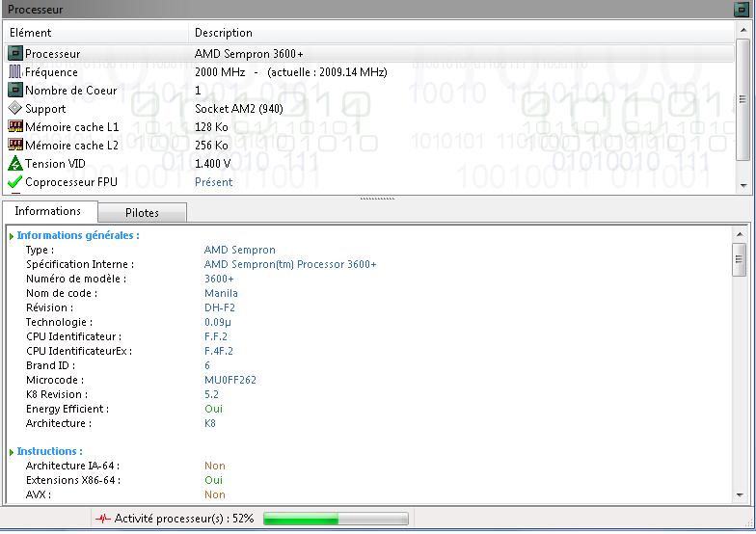The width and height of the screenshot is (756, 534).
Task: Click the processor activity progress bar
Action: click(x=336, y=519)
